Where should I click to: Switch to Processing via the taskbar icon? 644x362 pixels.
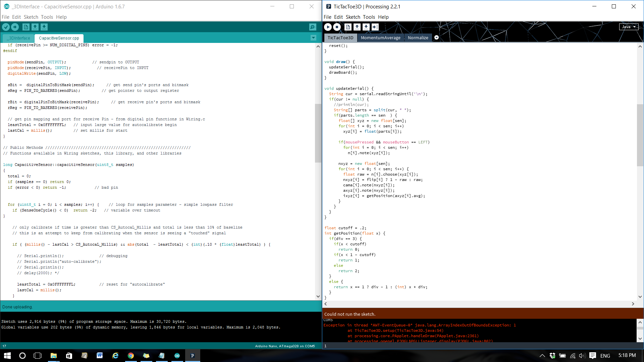[193, 355]
